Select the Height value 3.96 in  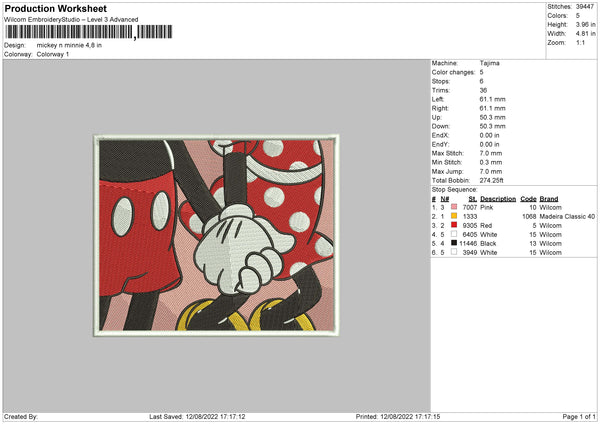coord(585,24)
